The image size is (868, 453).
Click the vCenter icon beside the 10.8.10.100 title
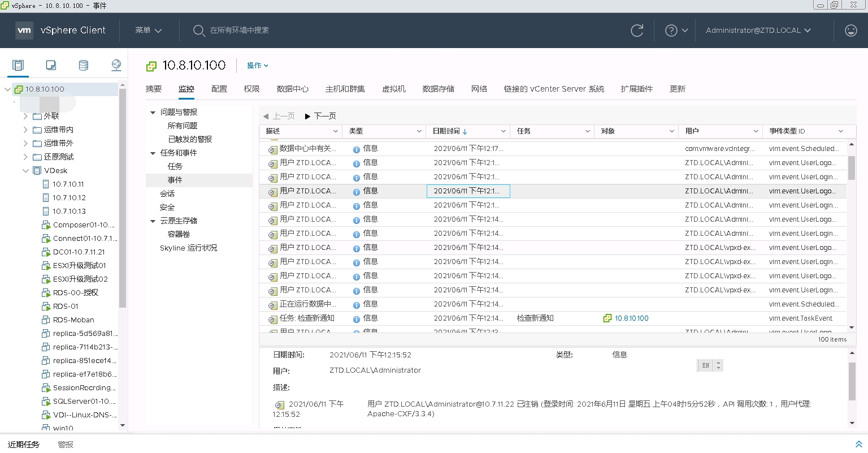151,66
